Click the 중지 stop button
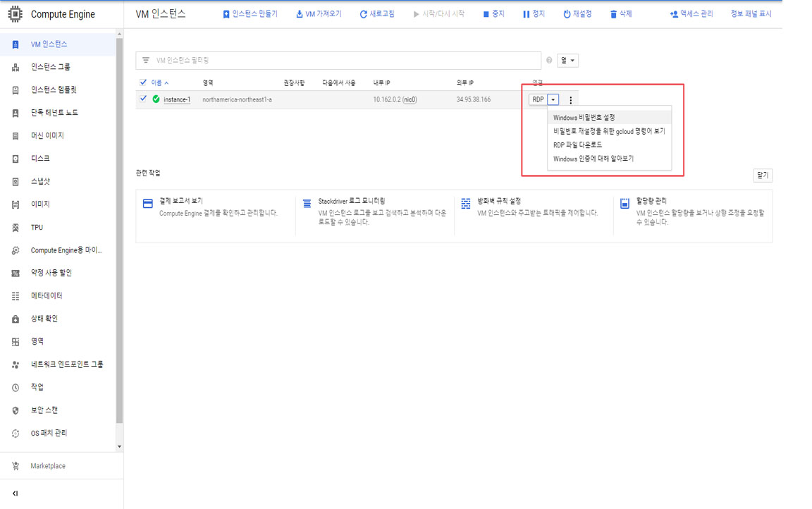 [x=493, y=14]
